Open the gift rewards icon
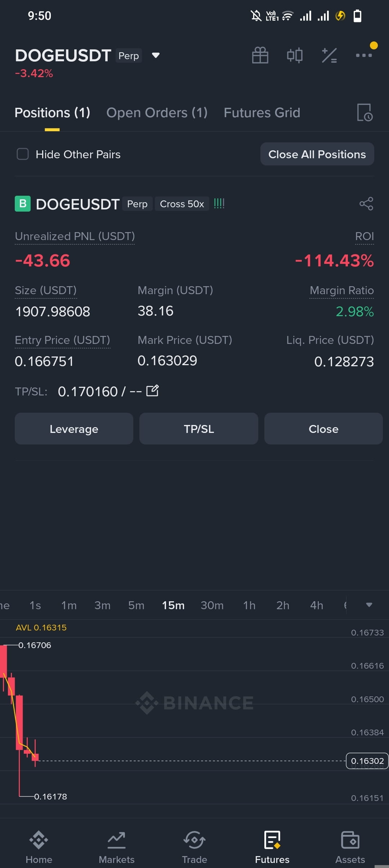389x868 pixels. pos(260,56)
